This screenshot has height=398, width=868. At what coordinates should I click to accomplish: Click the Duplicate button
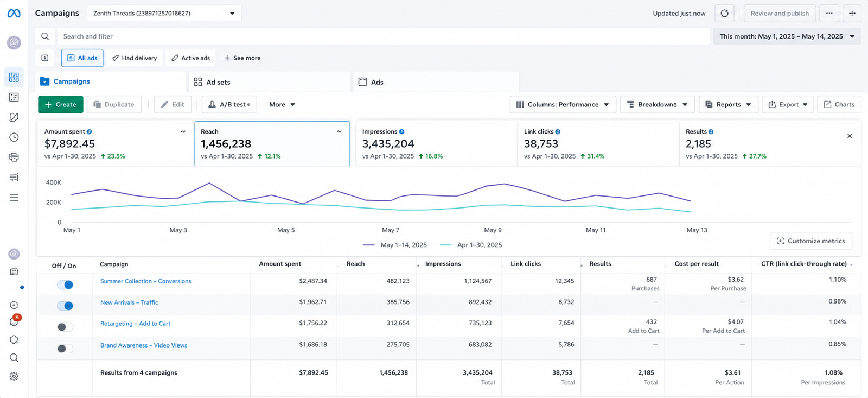tap(114, 105)
